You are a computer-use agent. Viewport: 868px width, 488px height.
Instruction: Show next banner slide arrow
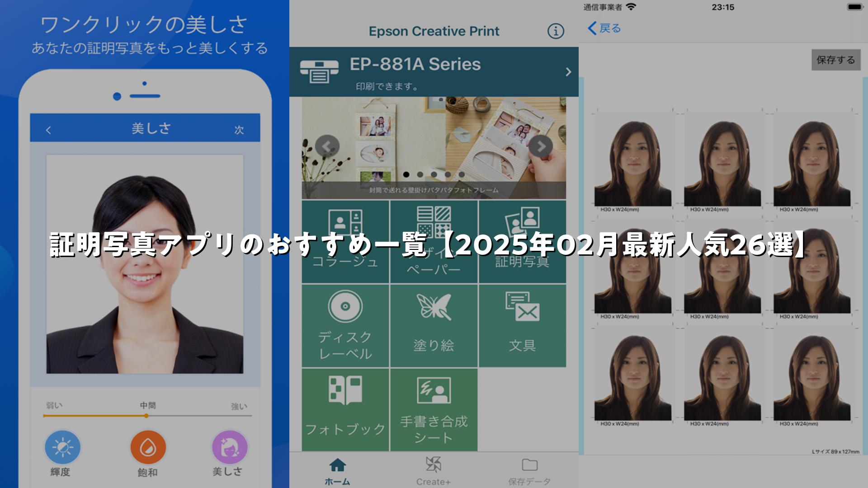click(x=541, y=146)
